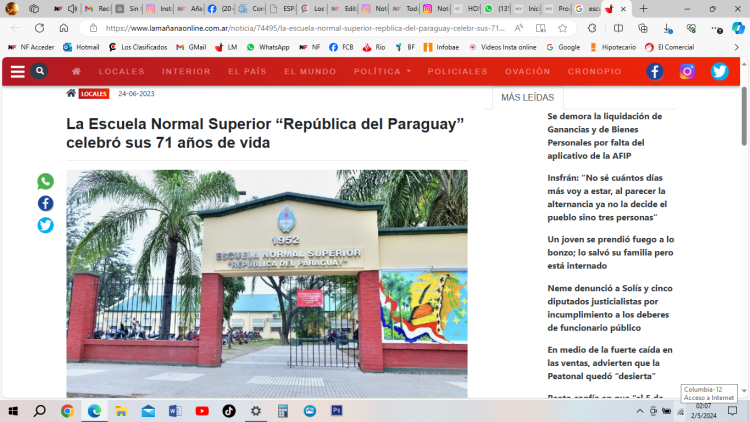Go to browser home page button
This screenshot has height=422, width=750.
[64, 28]
